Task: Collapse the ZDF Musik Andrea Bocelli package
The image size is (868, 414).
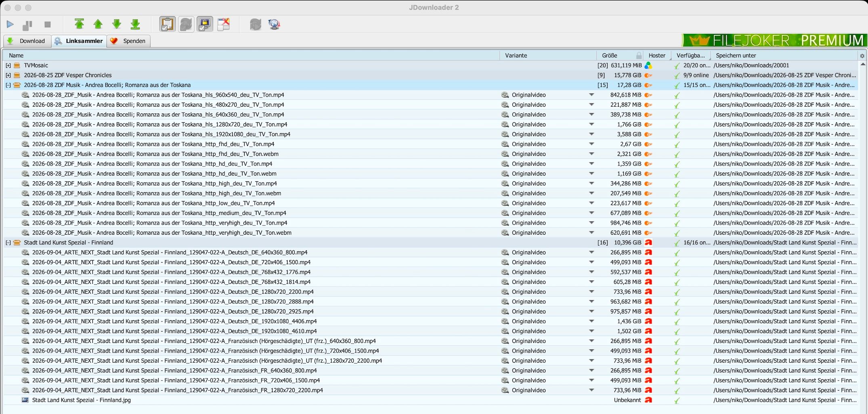Action: (x=8, y=85)
